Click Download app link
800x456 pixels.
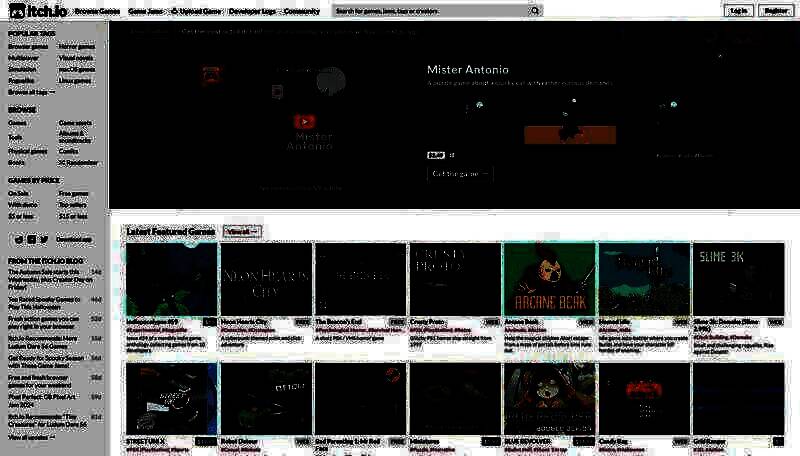coord(74,239)
